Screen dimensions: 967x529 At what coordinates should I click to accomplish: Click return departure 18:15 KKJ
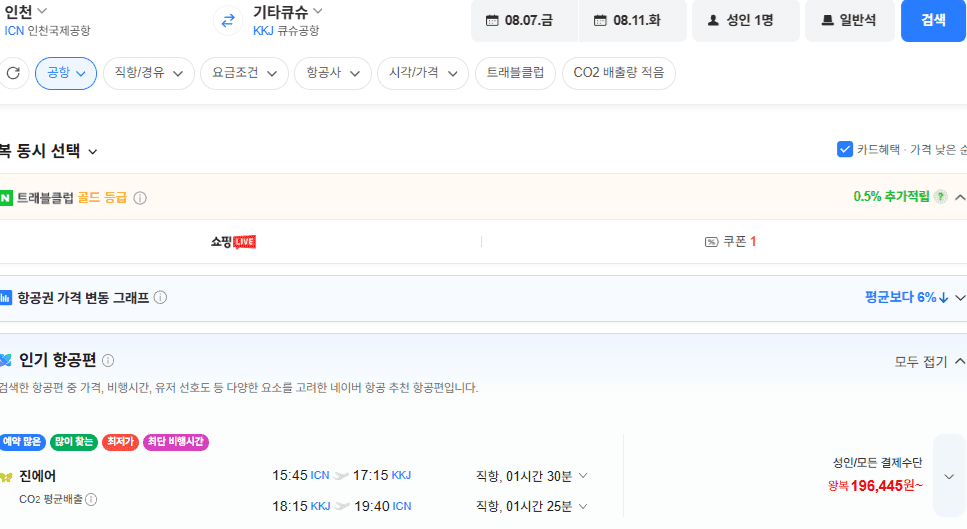[301, 506]
